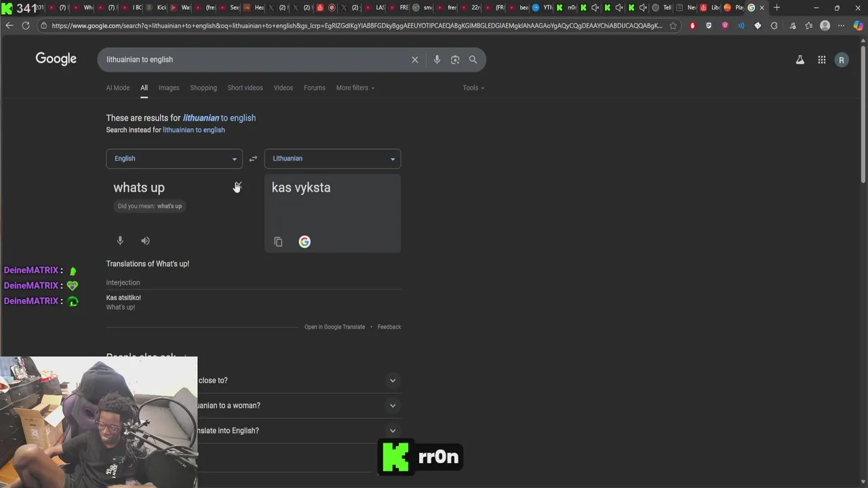Open the Google account avatar R
Image resolution: width=868 pixels, height=488 pixels.
click(x=842, y=60)
